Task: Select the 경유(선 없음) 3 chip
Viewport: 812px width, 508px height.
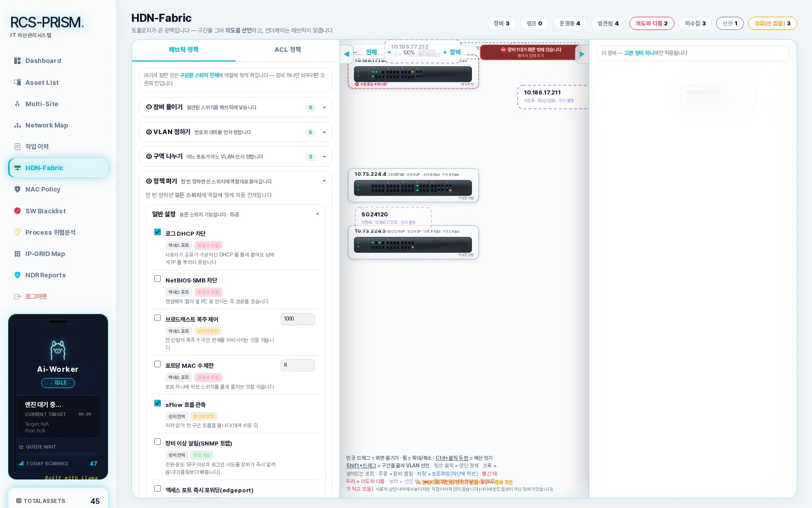Action: coord(772,23)
